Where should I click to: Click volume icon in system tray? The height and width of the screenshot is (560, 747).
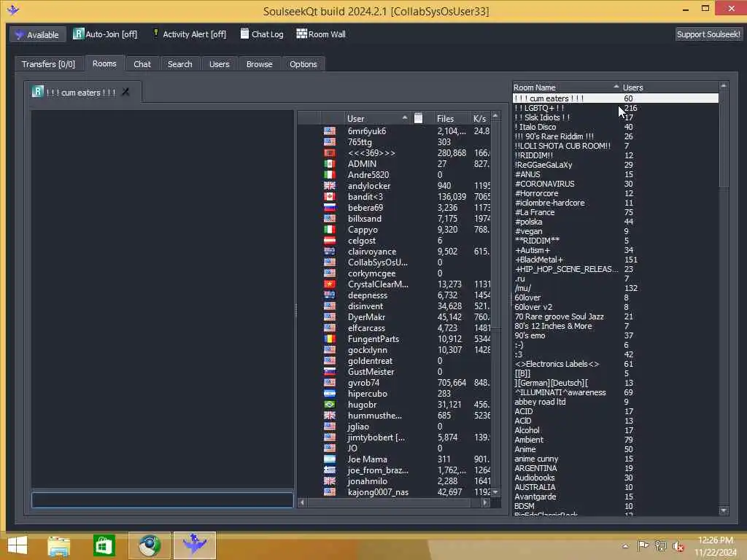678,546
